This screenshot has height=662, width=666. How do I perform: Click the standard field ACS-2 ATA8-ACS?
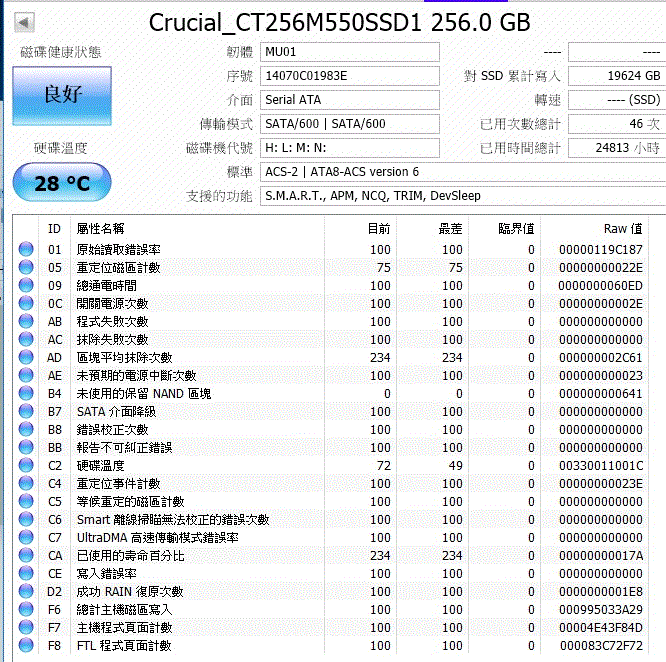(463, 172)
